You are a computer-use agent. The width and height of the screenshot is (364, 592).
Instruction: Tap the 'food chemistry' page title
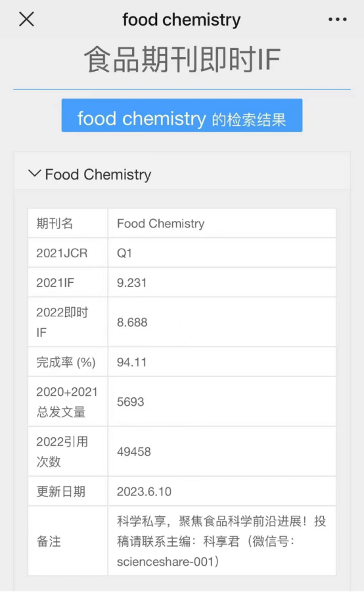[x=181, y=19]
